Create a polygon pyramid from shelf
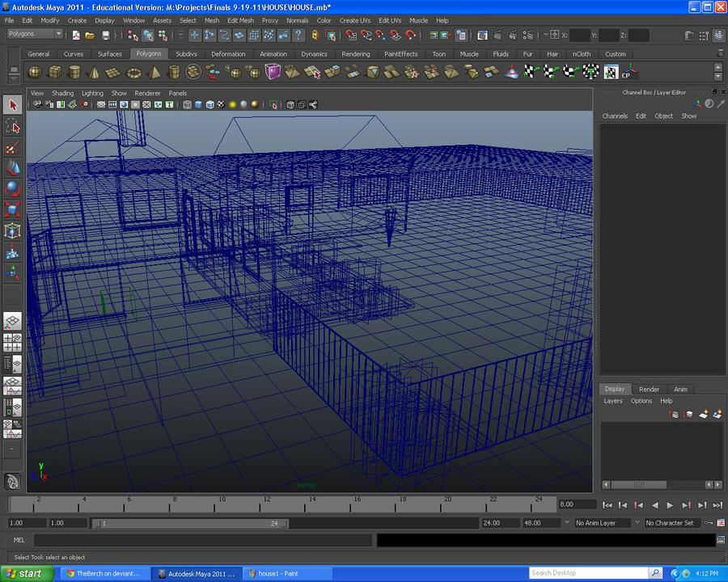The height and width of the screenshot is (582, 728). tap(154, 72)
